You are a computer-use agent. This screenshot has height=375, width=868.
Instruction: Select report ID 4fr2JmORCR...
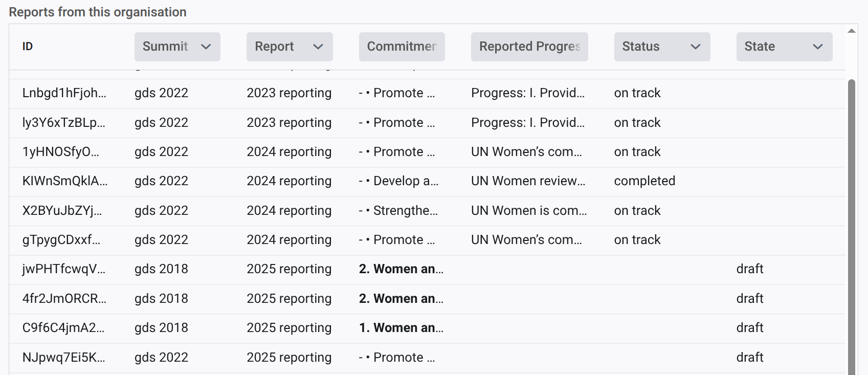tap(64, 299)
